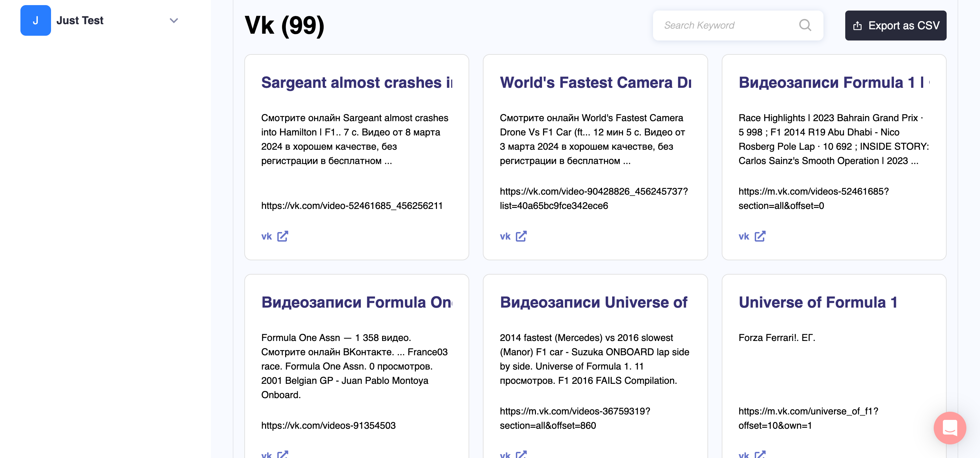Screen dimensions: 980x458
Task: Click the vk link on Sargeant card
Action: [266, 236]
